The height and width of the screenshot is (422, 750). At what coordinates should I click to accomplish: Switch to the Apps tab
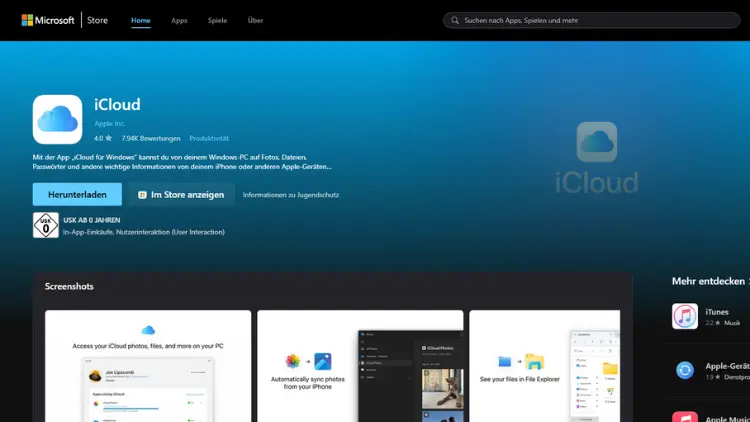coord(179,20)
